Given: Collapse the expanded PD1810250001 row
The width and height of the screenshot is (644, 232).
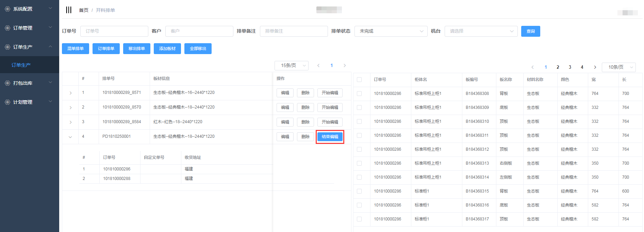Looking at the screenshot, I should pyautogui.click(x=70, y=137).
